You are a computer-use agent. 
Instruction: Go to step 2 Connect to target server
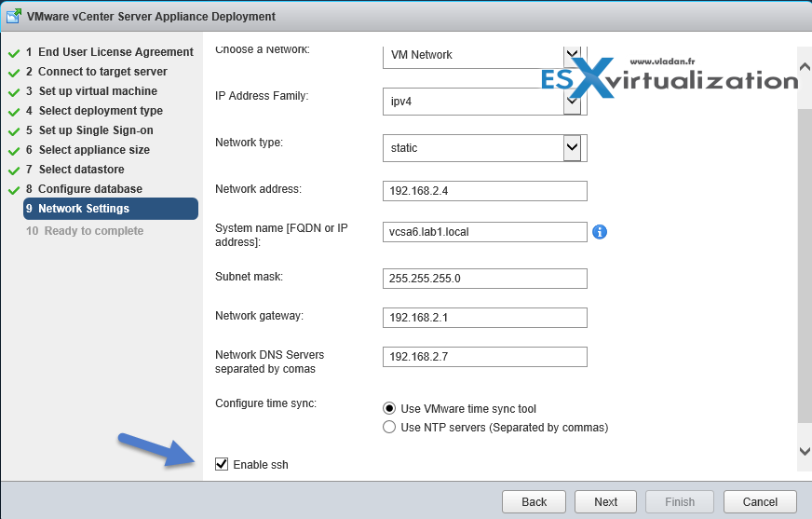point(97,72)
